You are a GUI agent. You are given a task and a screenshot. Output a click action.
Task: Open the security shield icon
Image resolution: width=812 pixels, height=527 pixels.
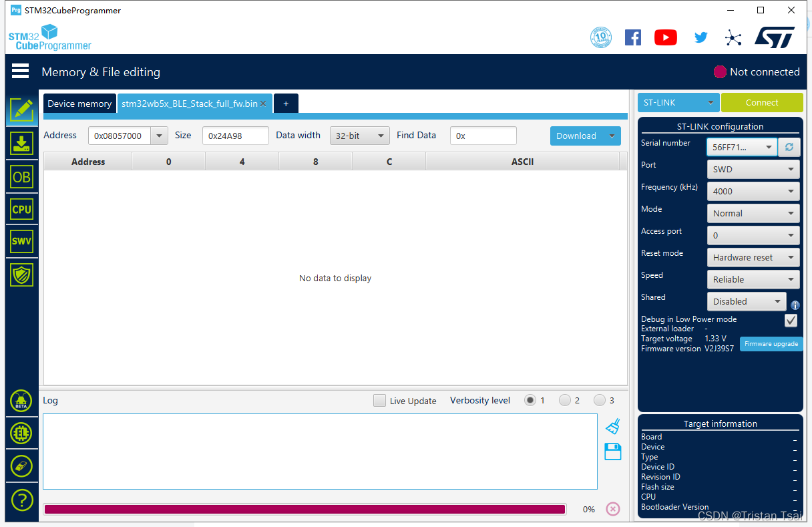coord(21,274)
